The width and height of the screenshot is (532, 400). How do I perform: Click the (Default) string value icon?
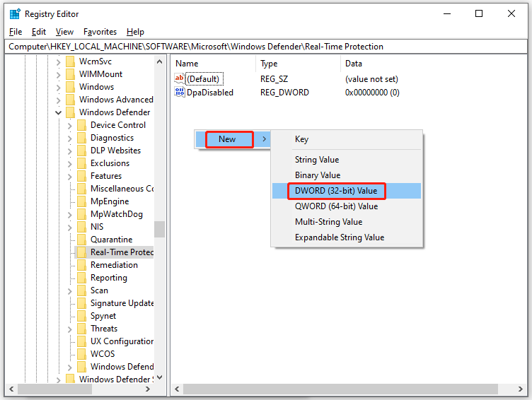pyautogui.click(x=179, y=78)
